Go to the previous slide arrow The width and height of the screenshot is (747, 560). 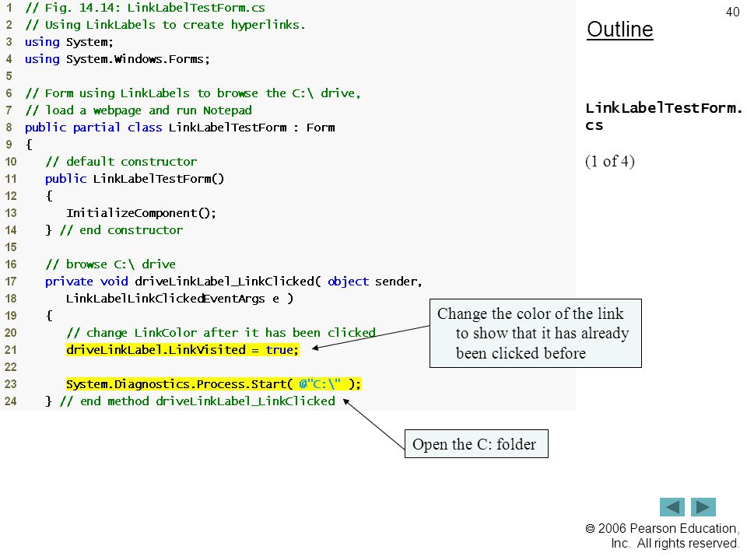(672, 507)
